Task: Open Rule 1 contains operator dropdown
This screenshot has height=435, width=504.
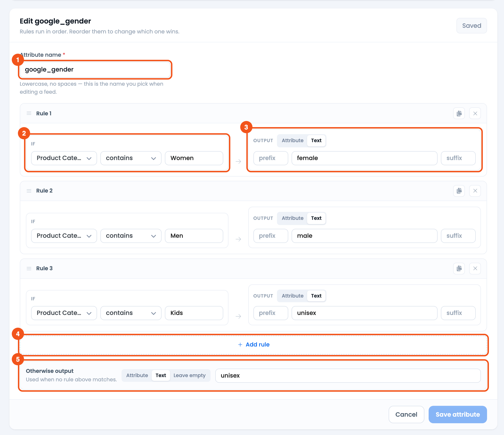Action: [131, 158]
